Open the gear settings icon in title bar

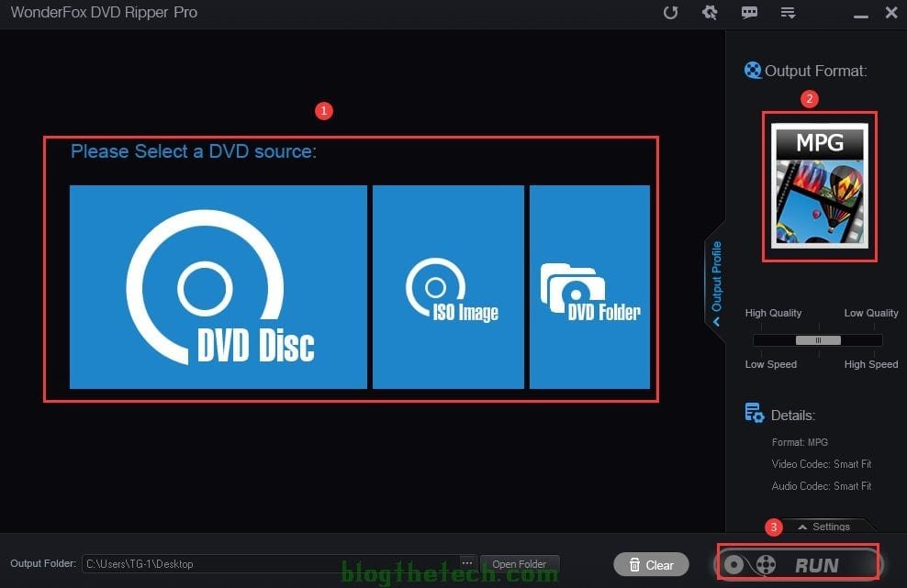(710, 13)
